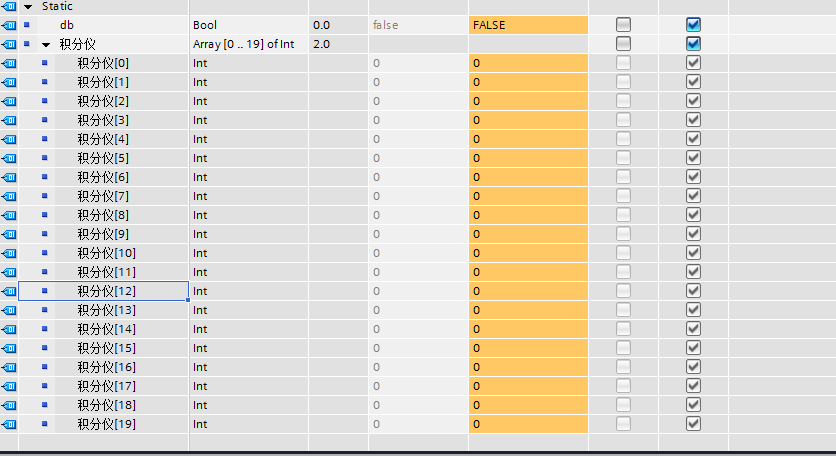Screen dimensions: 836x456
Task: Click the tag icon beside 积分仪[5]
Action: (9, 158)
